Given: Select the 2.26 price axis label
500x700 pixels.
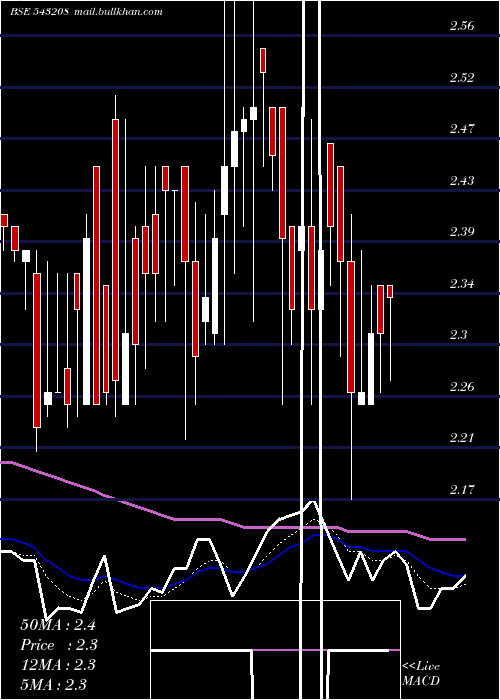Looking at the screenshot, I should tap(462, 386).
